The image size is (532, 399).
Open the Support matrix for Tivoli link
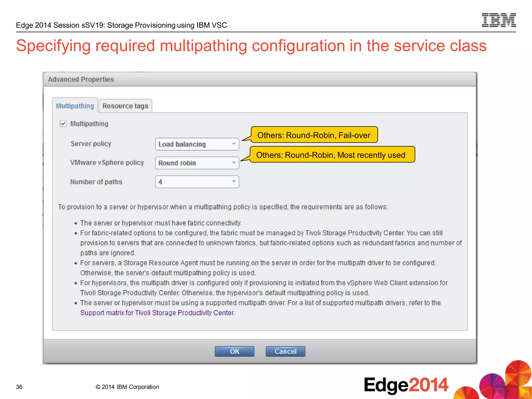click(x=157, y=313)
